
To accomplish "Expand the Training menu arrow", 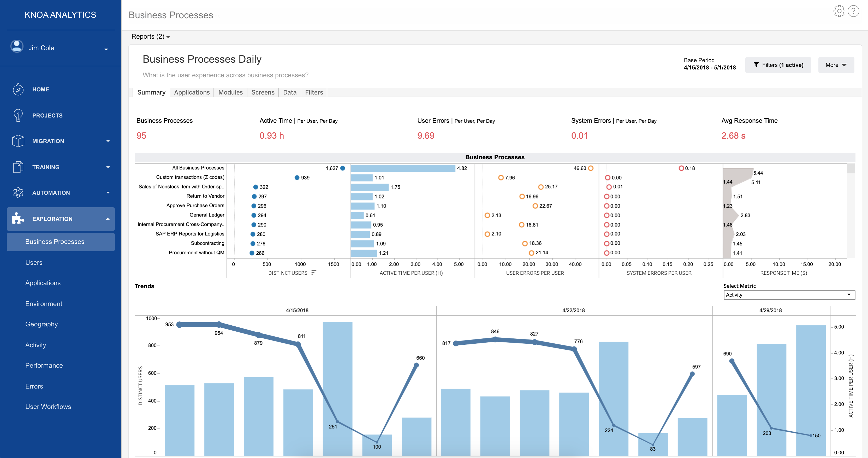I will tap(108, 167).
